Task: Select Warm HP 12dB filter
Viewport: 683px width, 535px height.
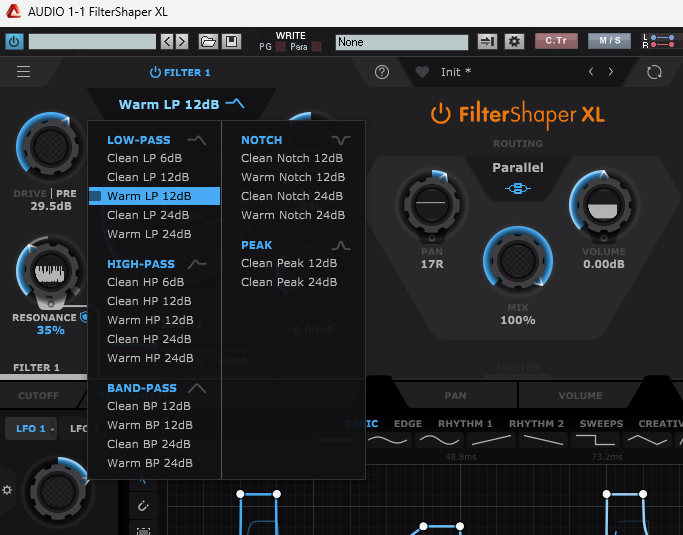Action: coord(150,320)
